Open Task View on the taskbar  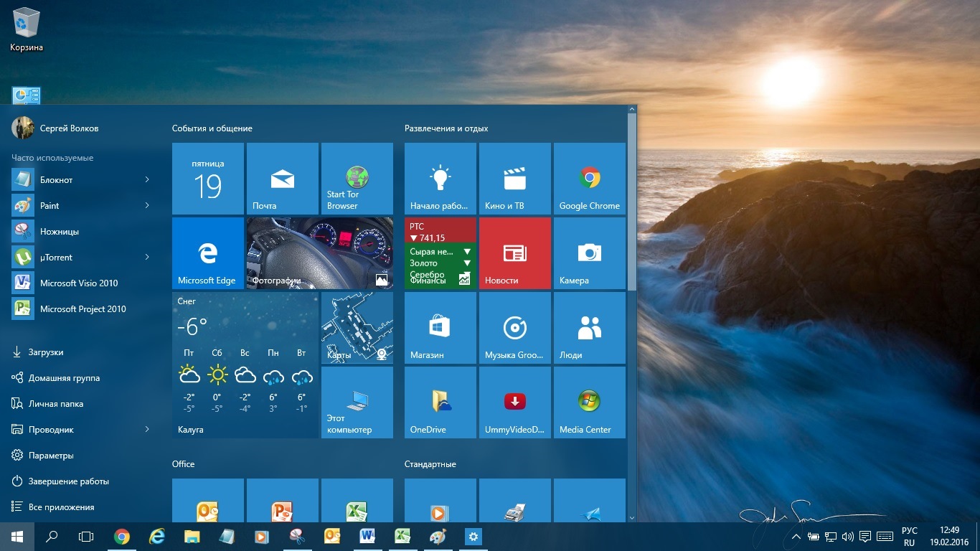(x=86, y=537)
